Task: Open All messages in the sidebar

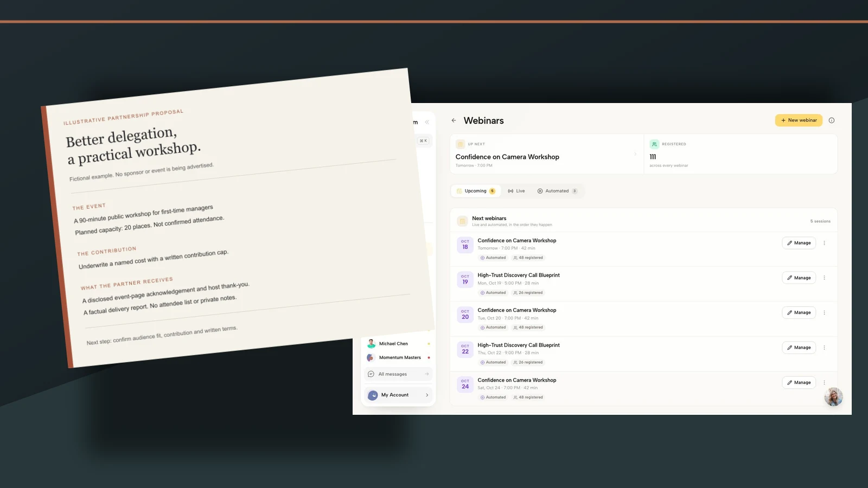Action: [x=399, y=374]
